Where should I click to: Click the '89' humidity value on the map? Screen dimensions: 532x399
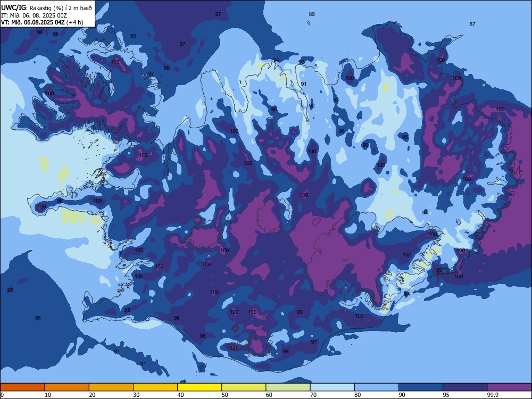point(312,14)
